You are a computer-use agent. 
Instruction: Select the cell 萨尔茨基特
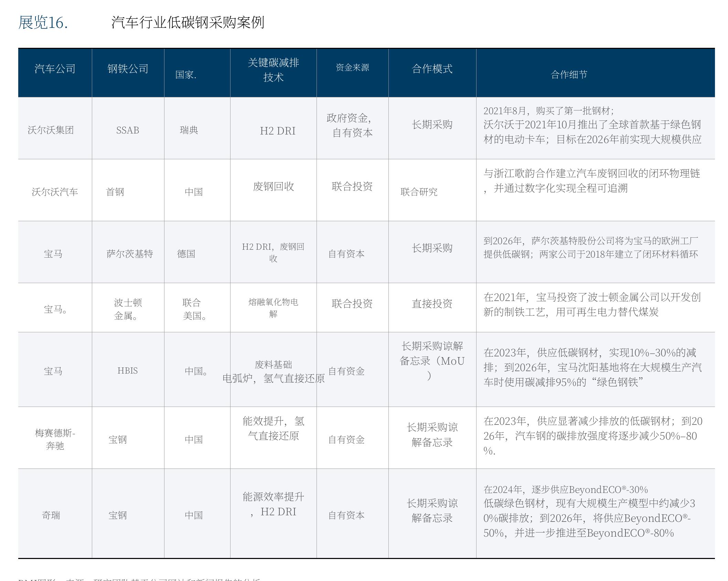point(130,254)
